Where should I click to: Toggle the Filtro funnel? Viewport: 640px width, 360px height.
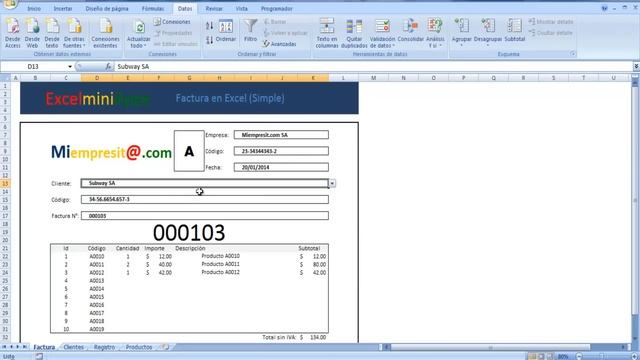[251, 31]
